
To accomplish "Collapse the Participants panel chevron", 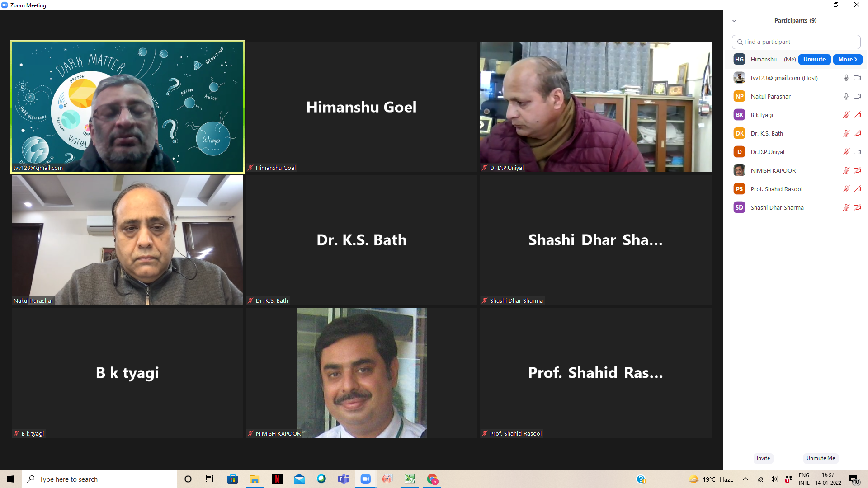I will pos(734,21).
